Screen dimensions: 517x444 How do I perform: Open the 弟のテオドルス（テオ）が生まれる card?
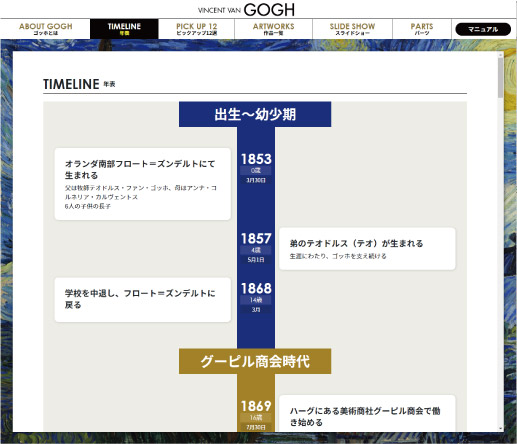[x=367, y=249]
